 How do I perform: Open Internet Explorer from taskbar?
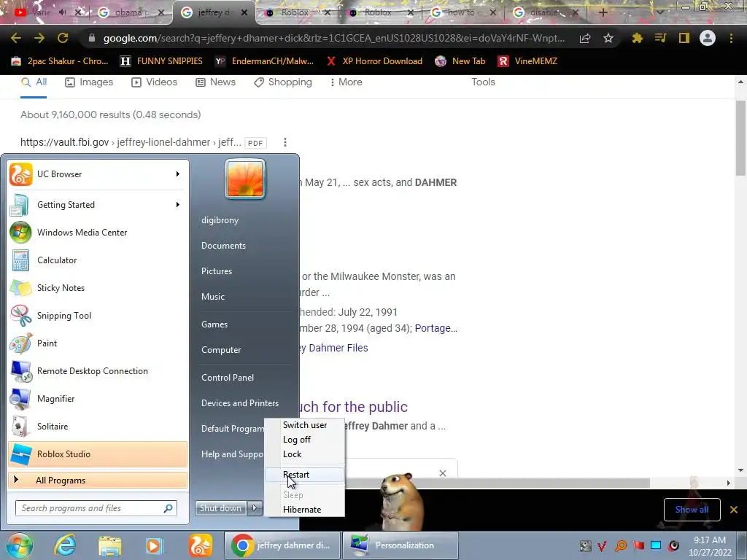pyautogui.click(x=64, y=545)
